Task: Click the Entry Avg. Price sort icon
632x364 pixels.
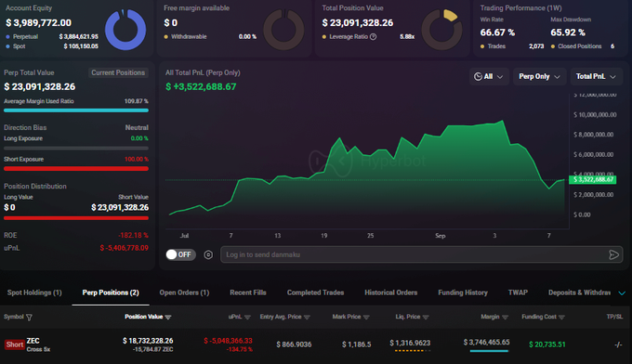Action: pos(307,317)
